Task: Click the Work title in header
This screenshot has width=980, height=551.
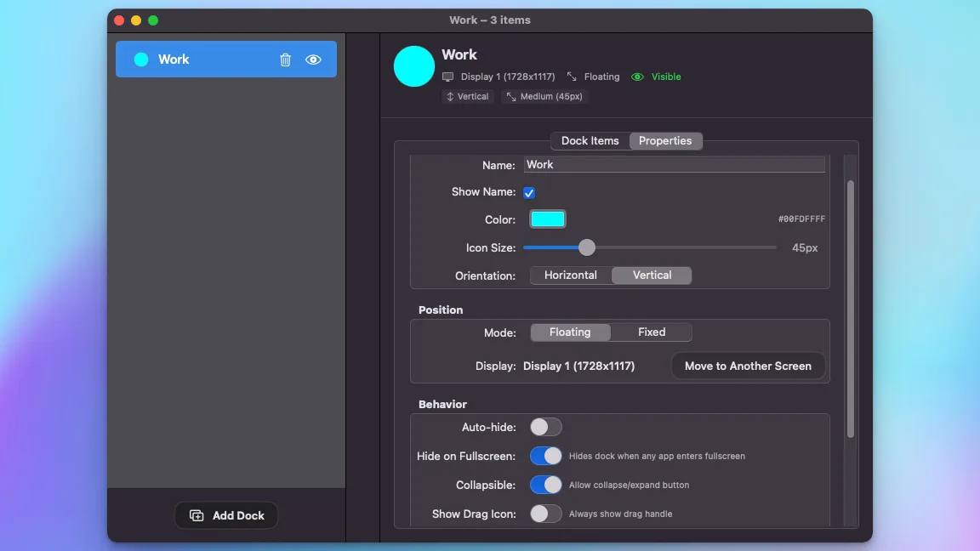Action: point(459,55)
